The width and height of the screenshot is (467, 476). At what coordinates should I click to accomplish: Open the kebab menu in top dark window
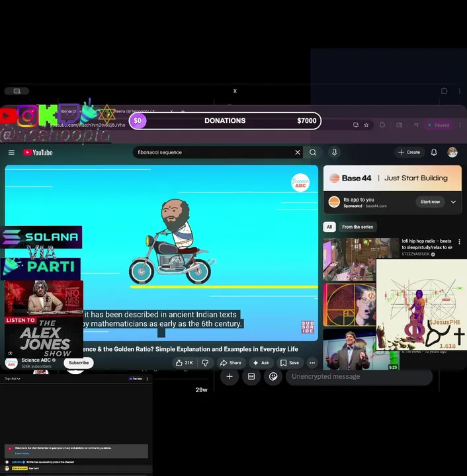pyautogui.click(x=460, y=91)
